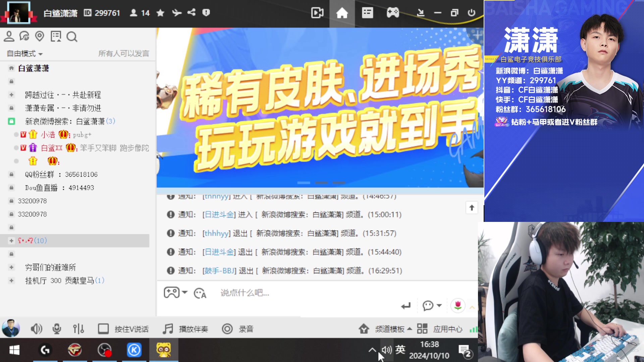Image resolution: width=644 pixels, height=362 pixels.
Task: Send a flower gift icon
Action: tap(458, 305)
